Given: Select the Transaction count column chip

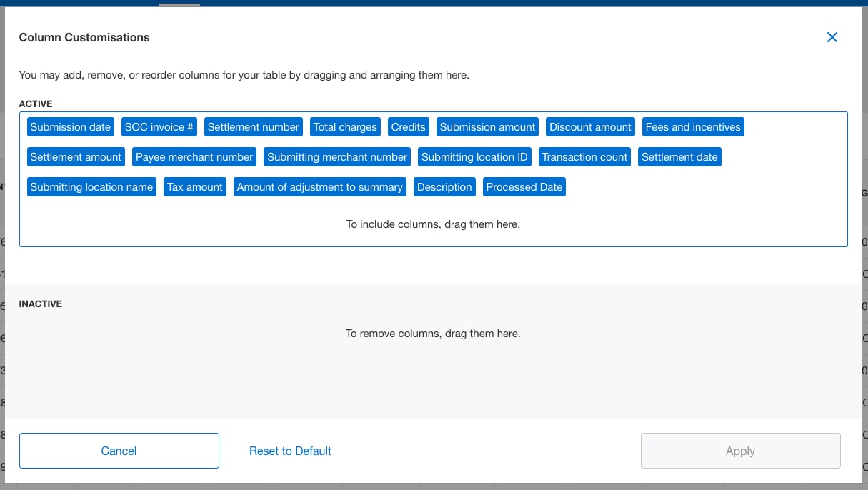Looking at the screenshot, I should [x=584, y=156].
